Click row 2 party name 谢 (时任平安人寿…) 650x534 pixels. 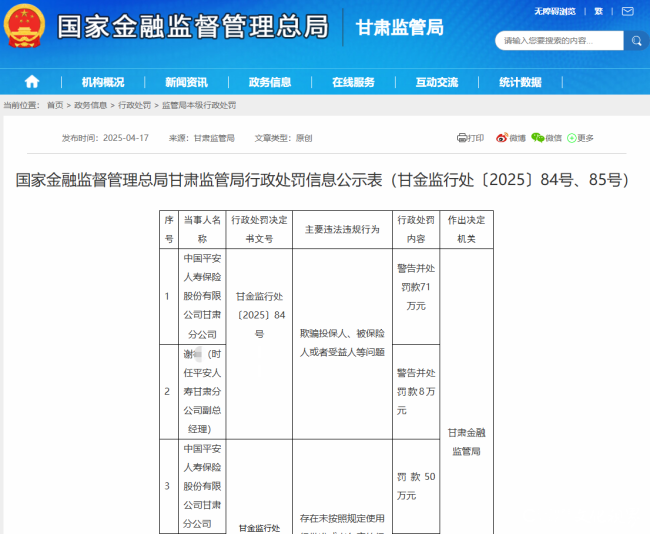(202, 392)
